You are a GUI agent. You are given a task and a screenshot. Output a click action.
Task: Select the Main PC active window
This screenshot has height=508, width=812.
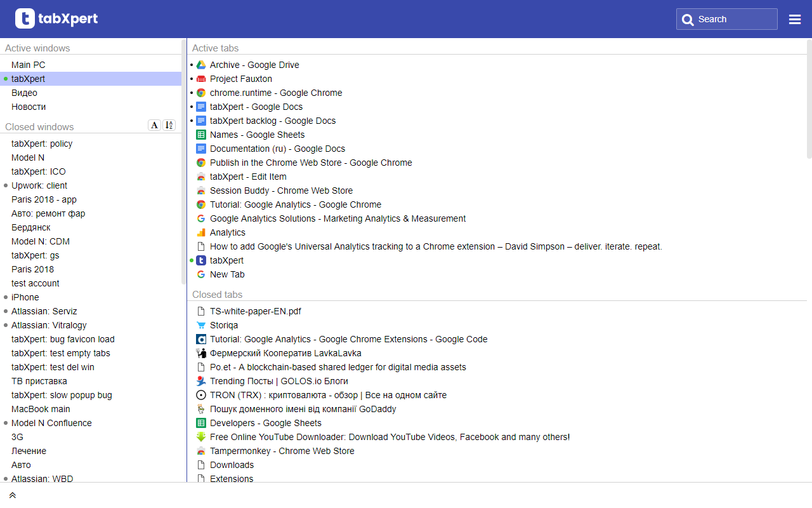(x=91, y=65)
